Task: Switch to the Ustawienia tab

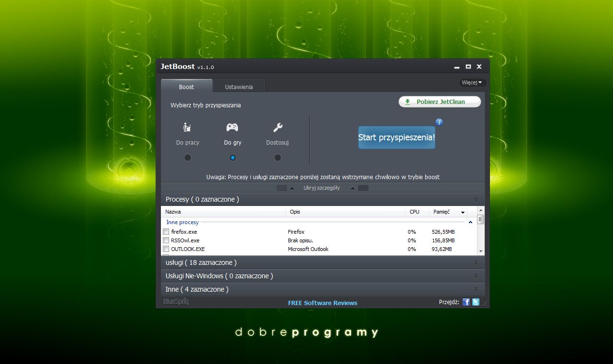Action: point(238,87)
